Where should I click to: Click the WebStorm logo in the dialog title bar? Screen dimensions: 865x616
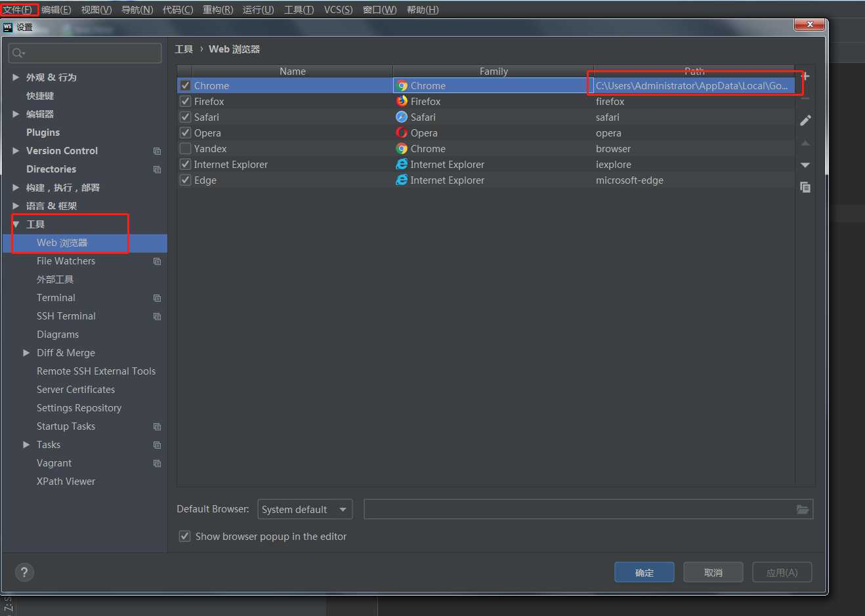click(x=8, y=27)
